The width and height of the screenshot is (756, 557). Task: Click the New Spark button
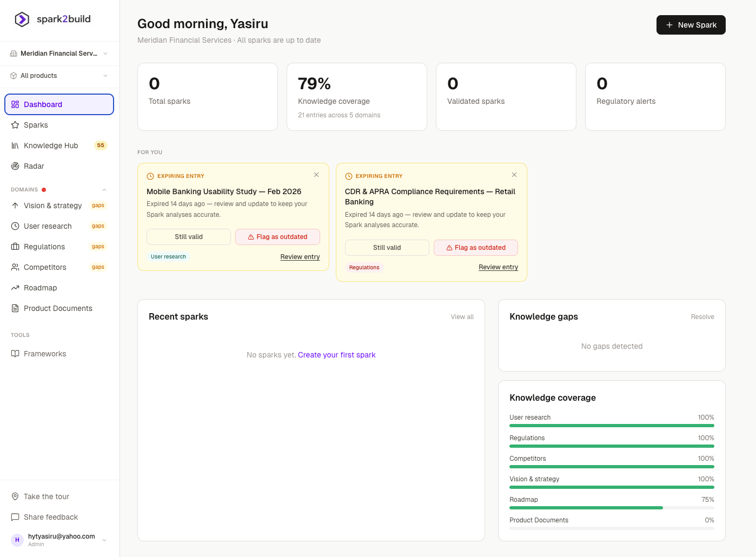[x=691, y=25]
